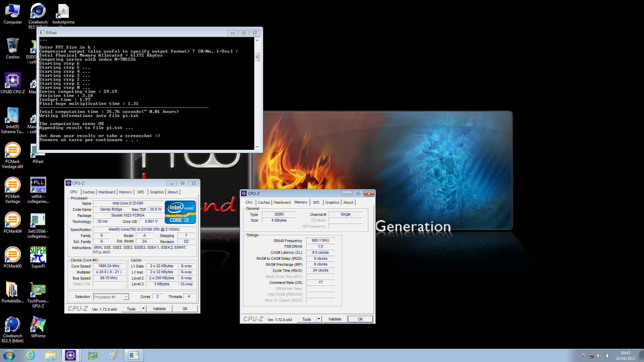Open SPD tab in right CPU-Z window

[x=316, y=202]
